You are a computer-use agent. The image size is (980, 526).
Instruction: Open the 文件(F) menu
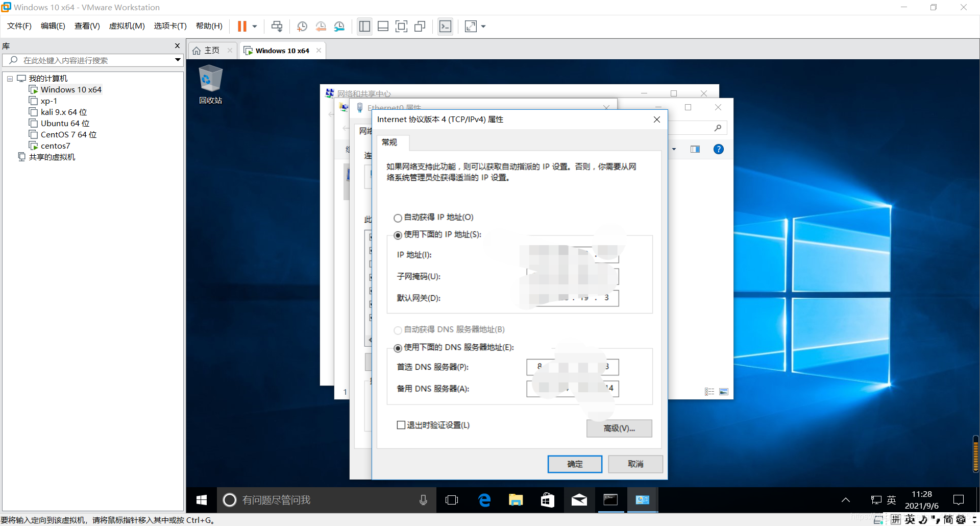tap(19, 26)
